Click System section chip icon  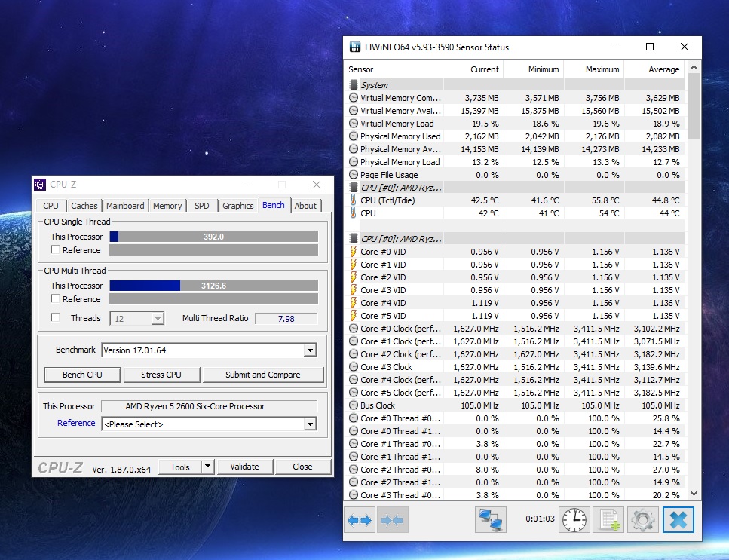coord(354,84)
